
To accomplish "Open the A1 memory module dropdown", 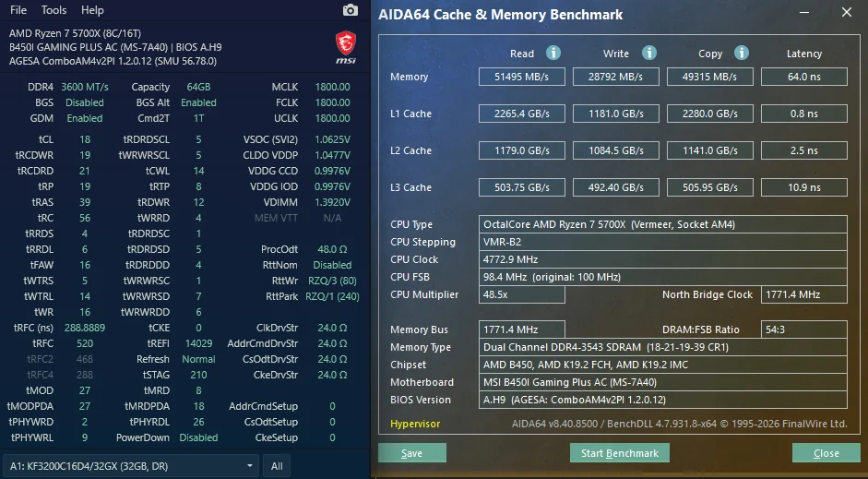I will coord(131,466).
